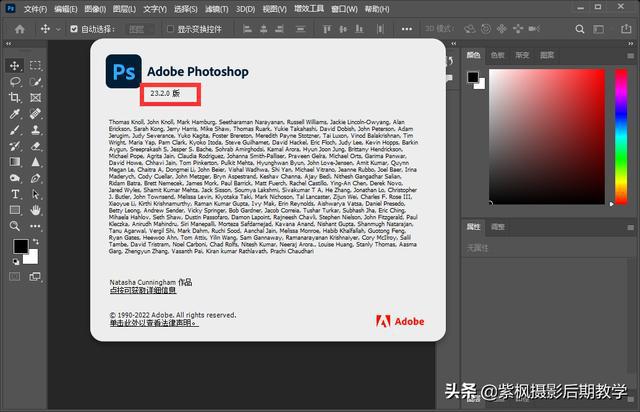Enable the 显示变换控件 checkbox
Image resolution: width=640 pixels, height=412 pixels.
(171, 29)
